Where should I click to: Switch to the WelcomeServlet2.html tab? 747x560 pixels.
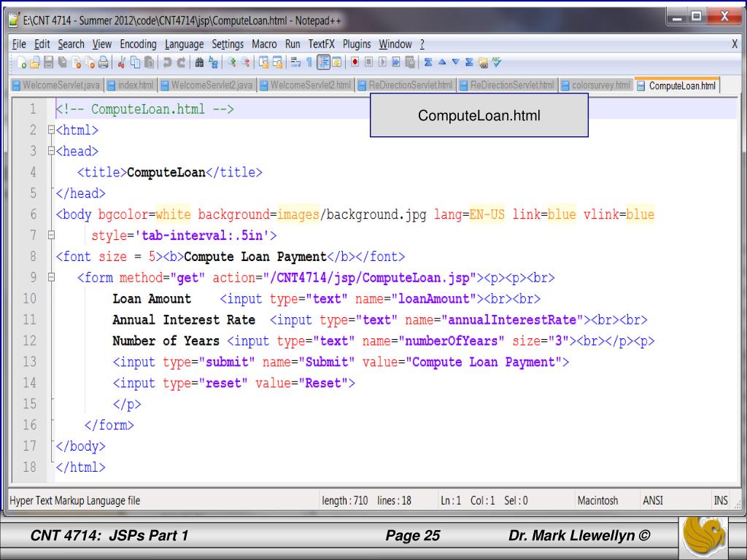tap(306, 85)
